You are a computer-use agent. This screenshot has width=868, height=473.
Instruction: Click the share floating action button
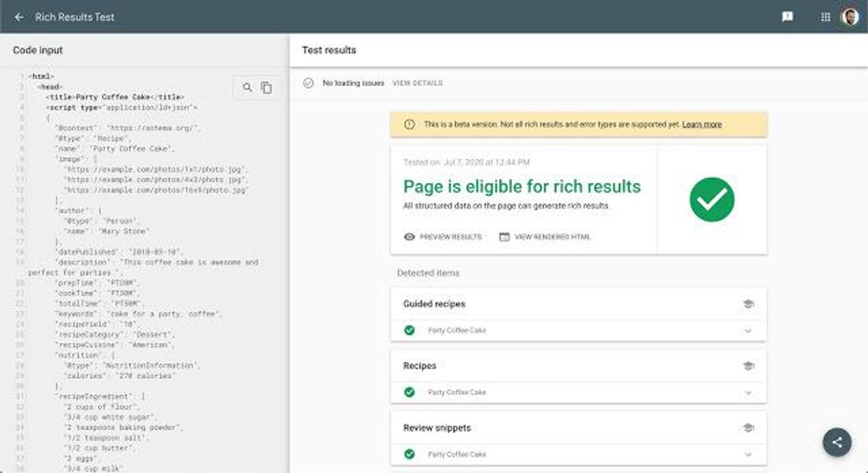tap(837, 441)
